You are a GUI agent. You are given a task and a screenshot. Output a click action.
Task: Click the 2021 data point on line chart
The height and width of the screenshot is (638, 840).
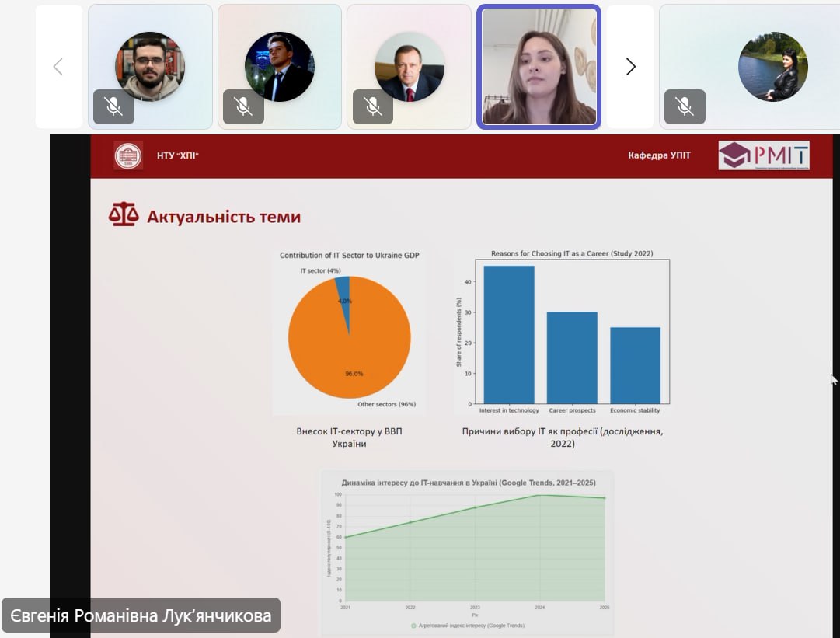tap(346, 537)
